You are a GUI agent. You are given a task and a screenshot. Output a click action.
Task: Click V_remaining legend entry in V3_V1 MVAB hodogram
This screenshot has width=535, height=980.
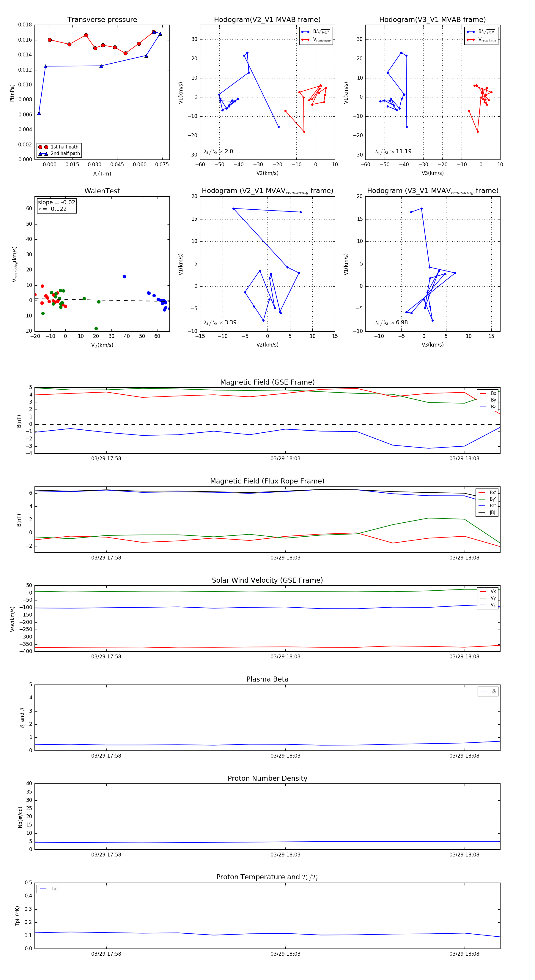[481, 39]
